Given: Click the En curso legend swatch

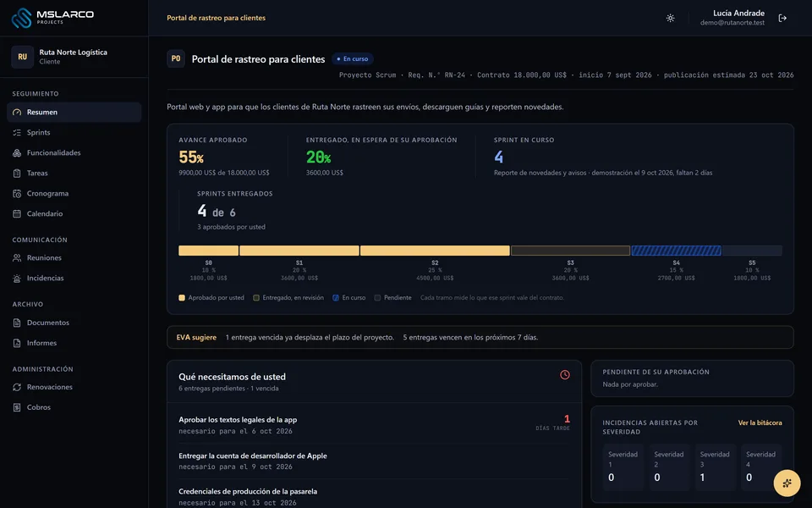Looking at the screenshot, I should [336, 298].
